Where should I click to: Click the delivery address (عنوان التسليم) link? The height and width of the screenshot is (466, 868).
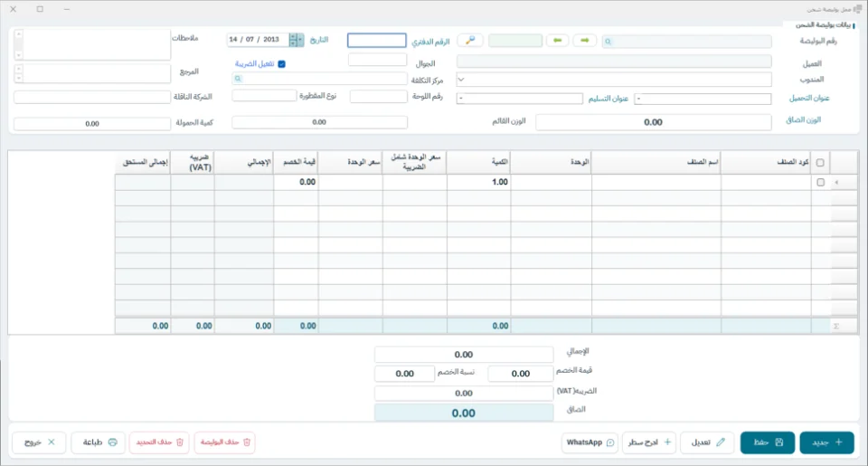(608, 99)
